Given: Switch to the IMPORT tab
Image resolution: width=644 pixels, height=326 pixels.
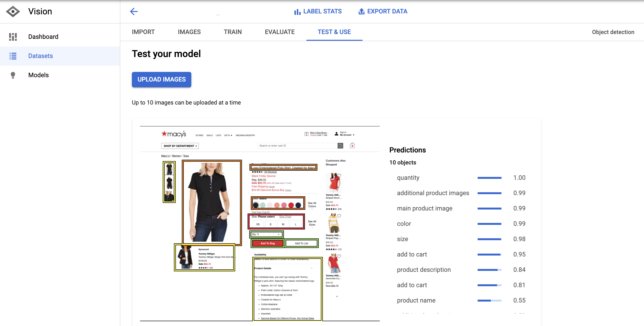Looking at the screenshot, I should tap(143, 32).
